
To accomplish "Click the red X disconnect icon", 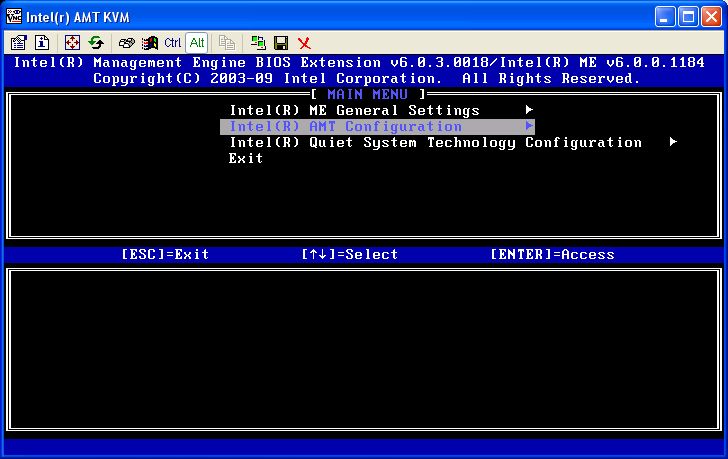I will [x=304, y=43].
